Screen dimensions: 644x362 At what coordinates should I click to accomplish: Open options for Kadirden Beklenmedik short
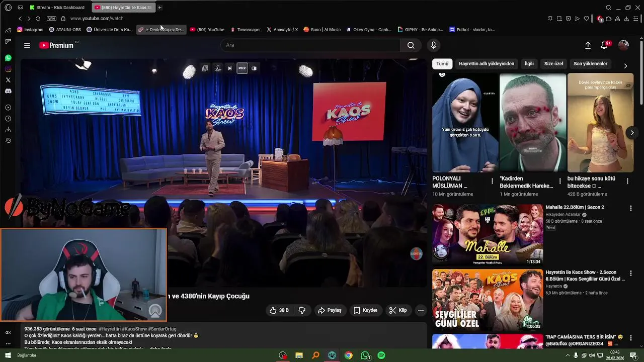click(x=560, y=181)
